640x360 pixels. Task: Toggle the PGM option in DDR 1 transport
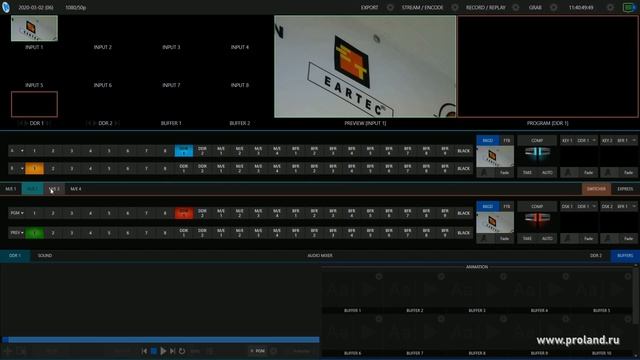click(258, 351)
